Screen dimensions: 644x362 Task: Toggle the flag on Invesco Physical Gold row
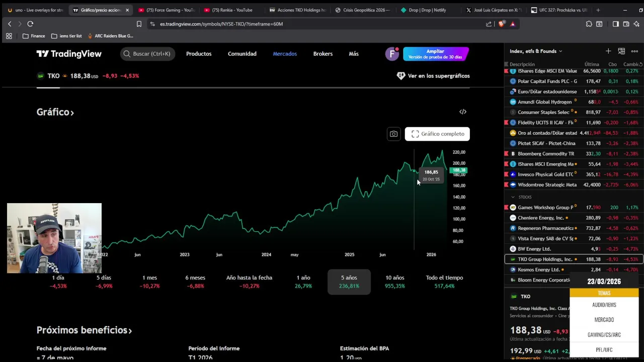click(x=506, y=174)
